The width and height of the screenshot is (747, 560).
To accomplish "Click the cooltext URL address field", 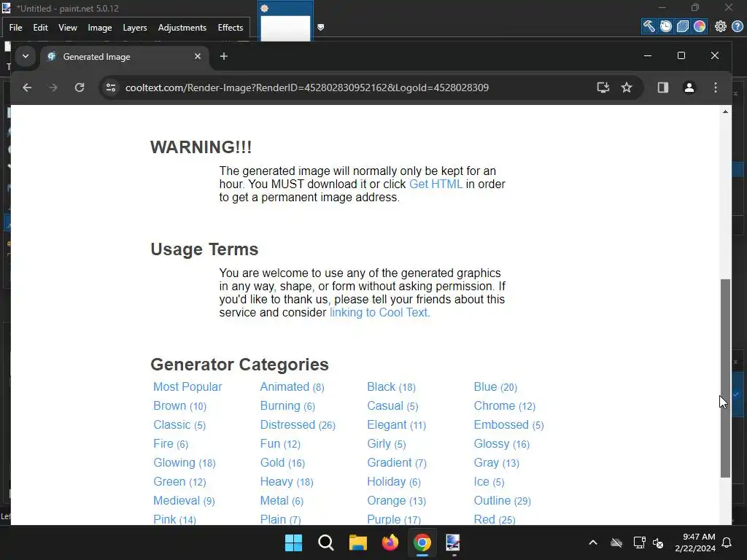I will point(307,87).
